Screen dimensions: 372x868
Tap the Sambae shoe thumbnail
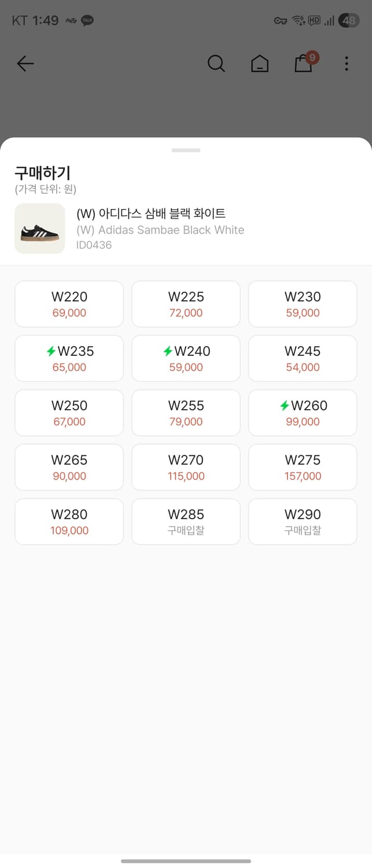click(40, 229)
